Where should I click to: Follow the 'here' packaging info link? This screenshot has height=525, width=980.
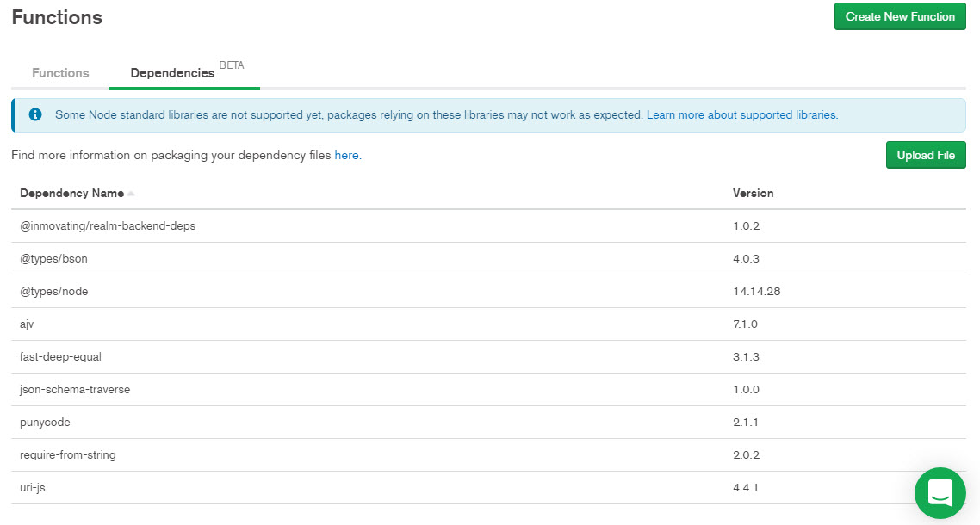(x=346, y=156)
